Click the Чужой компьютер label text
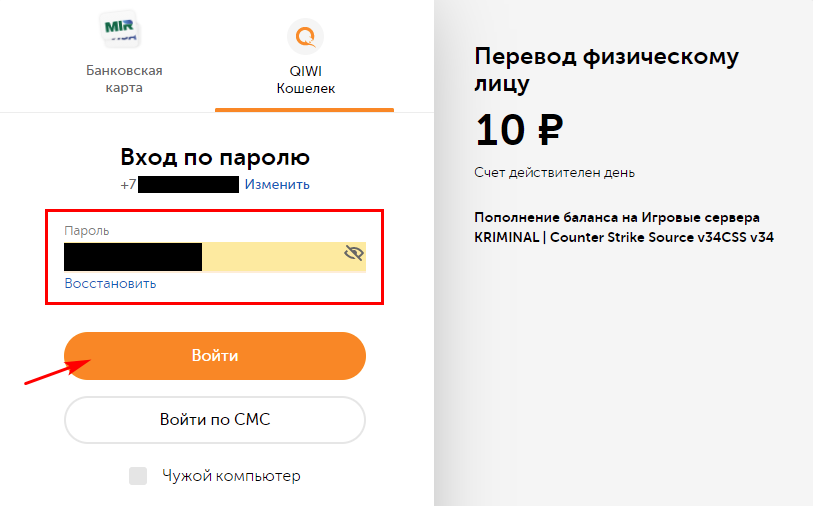The image size is (813, 506). tap(231, 476)
